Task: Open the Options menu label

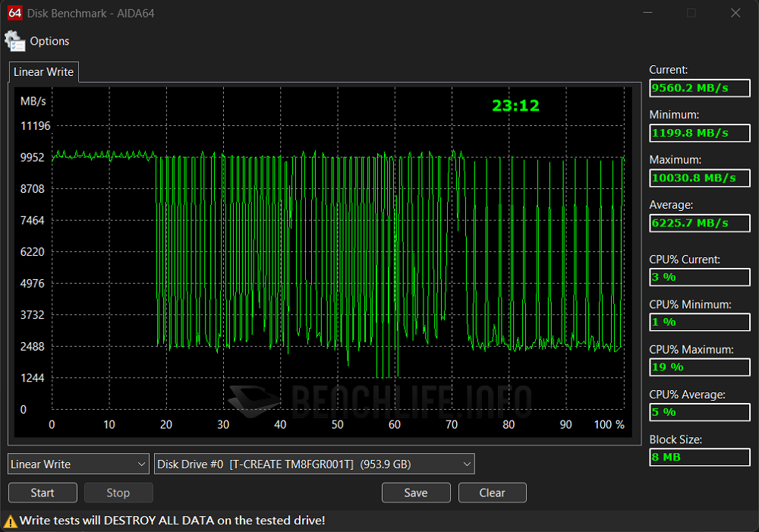Action: click(x=49, y=42)
